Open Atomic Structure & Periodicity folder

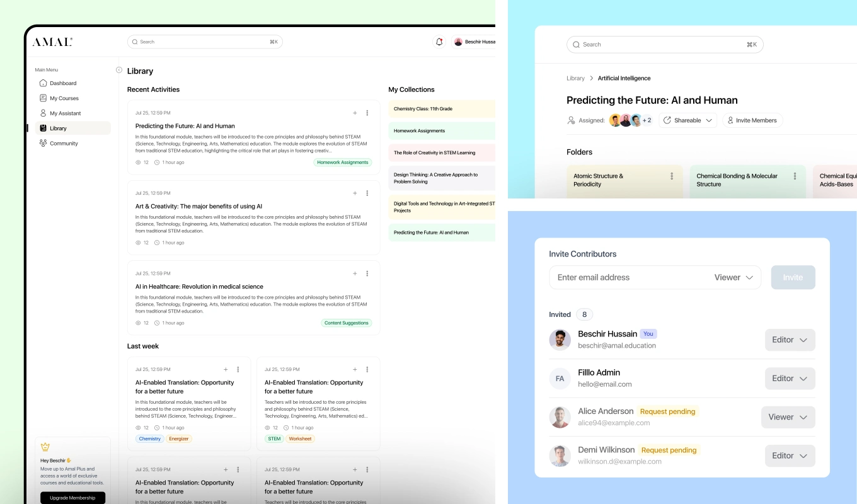(x=624, y=181)
